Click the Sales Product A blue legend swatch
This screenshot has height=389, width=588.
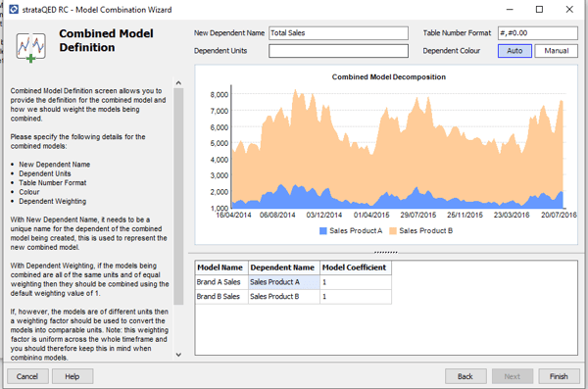point(323,231)
